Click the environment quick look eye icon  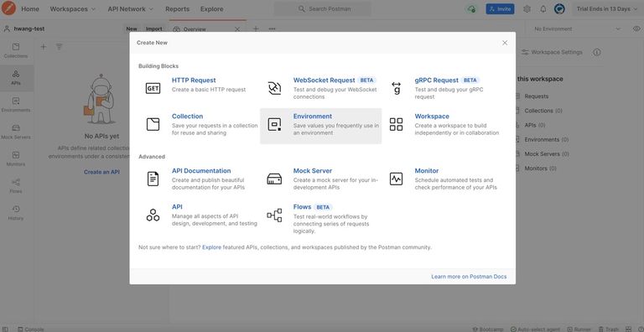[x=636, y=29]
